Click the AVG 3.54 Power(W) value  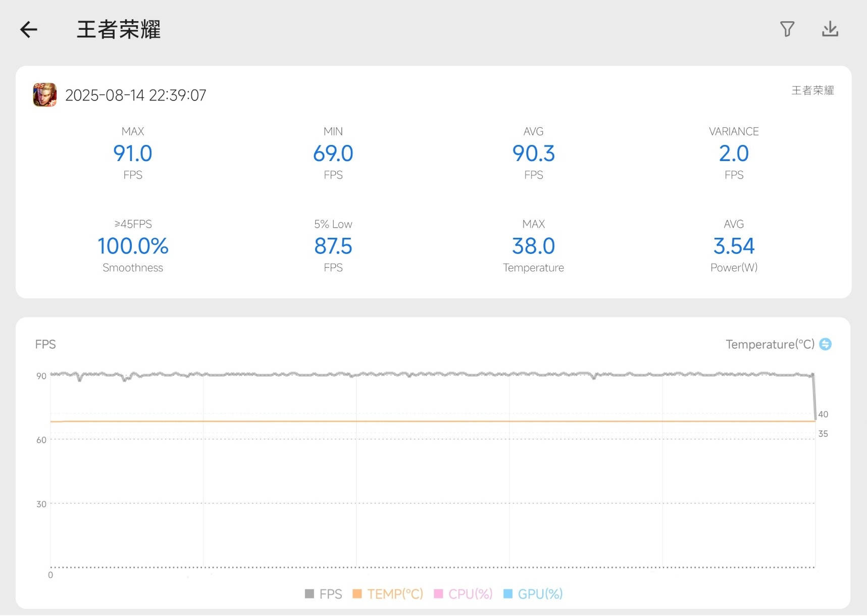733,246
